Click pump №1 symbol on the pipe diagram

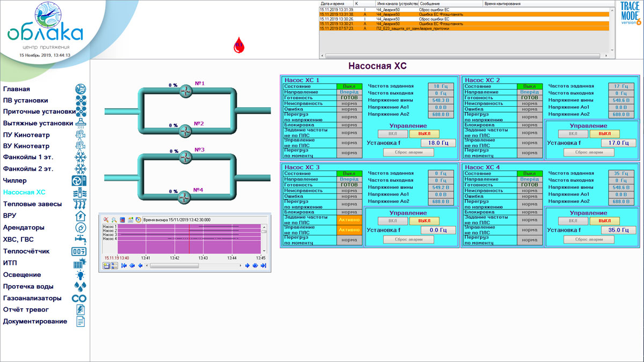point(185,92)
